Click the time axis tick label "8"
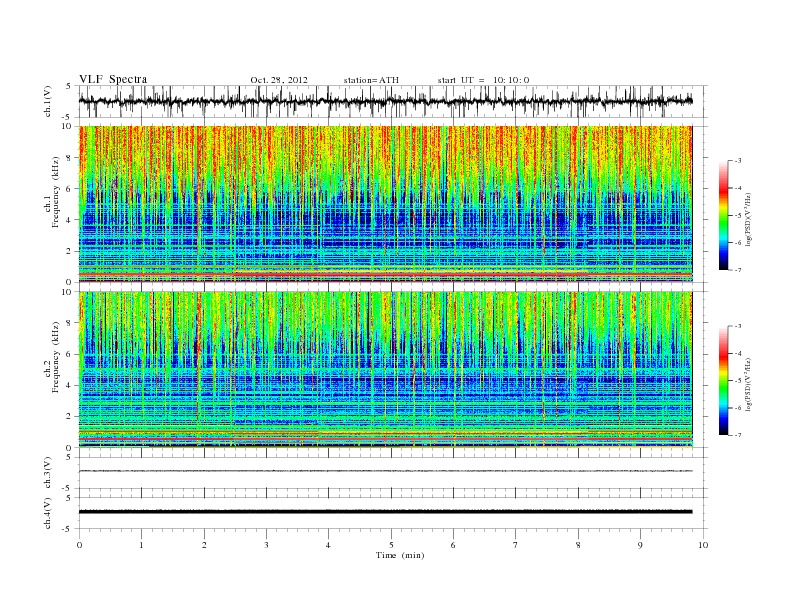The height and width of the screenshot is (612, 792). (x=578, y=545)
